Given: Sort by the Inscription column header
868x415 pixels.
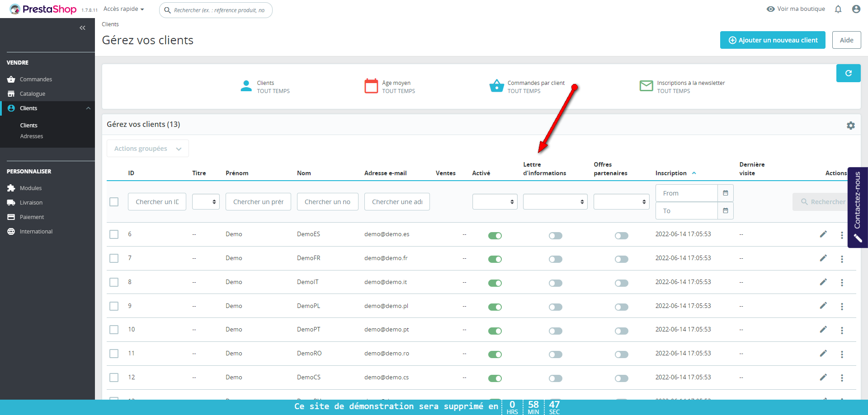Looking at the screenshot, I should click(671, 173).
